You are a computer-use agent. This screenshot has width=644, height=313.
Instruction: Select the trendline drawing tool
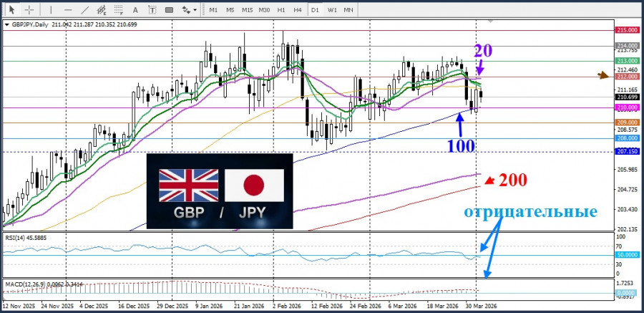tap(85, 9)
